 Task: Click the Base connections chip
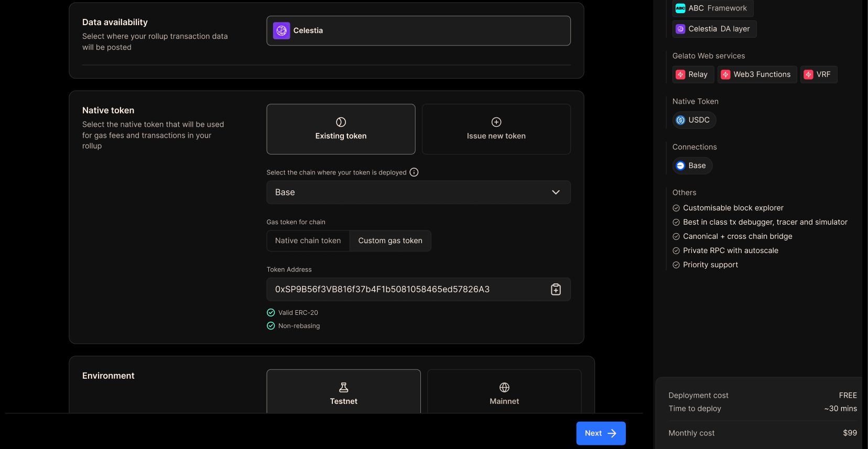pos(692,166)
